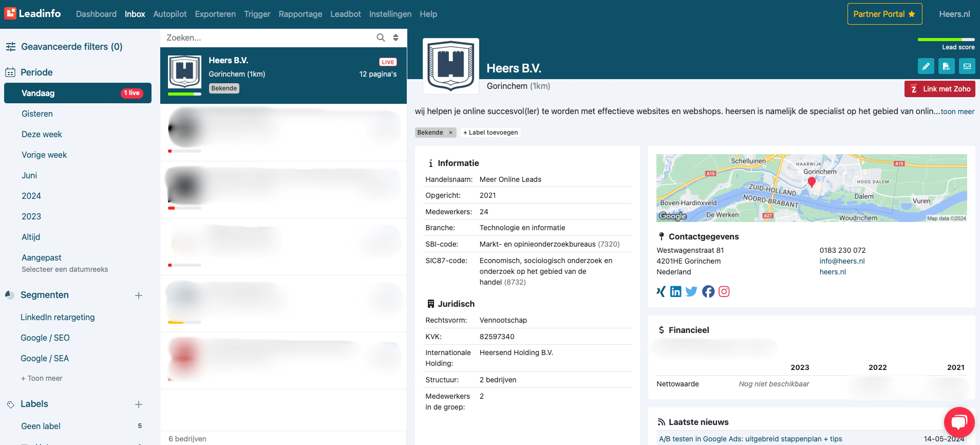980x445 pixels.
Task: Select the Vandaag period
Action: [78, 93]
